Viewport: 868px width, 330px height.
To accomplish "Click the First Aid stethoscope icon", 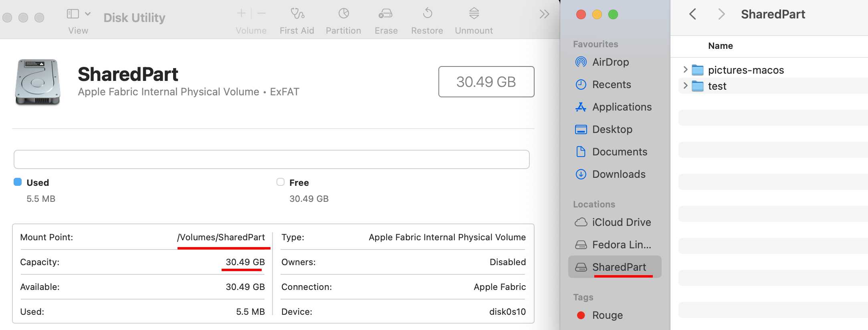I will click(x=297, y=14).
